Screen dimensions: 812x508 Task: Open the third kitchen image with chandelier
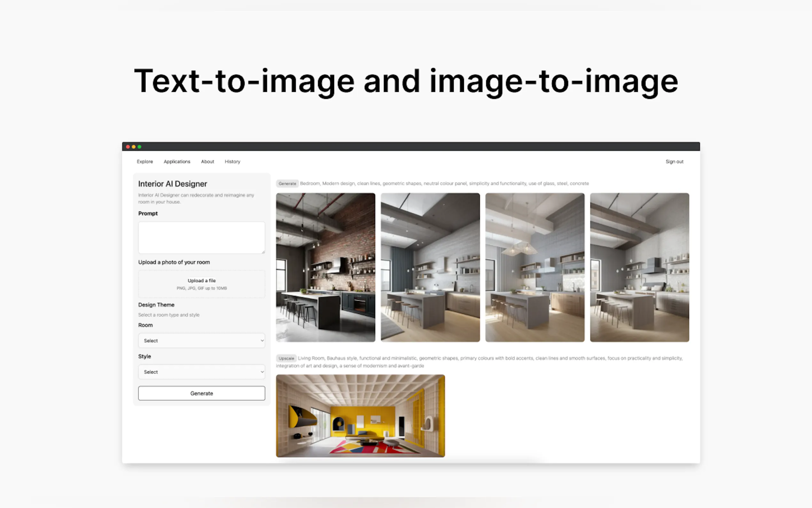[535, 267]
